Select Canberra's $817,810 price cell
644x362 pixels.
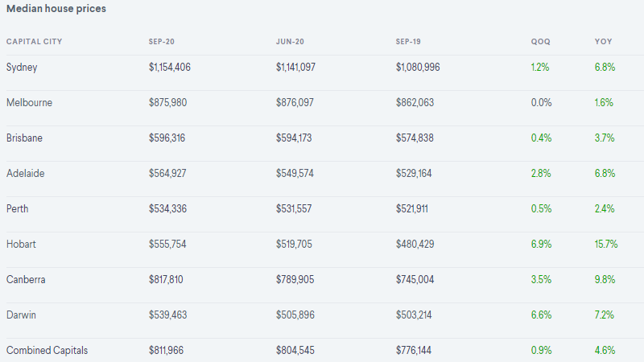pos(166,279)
